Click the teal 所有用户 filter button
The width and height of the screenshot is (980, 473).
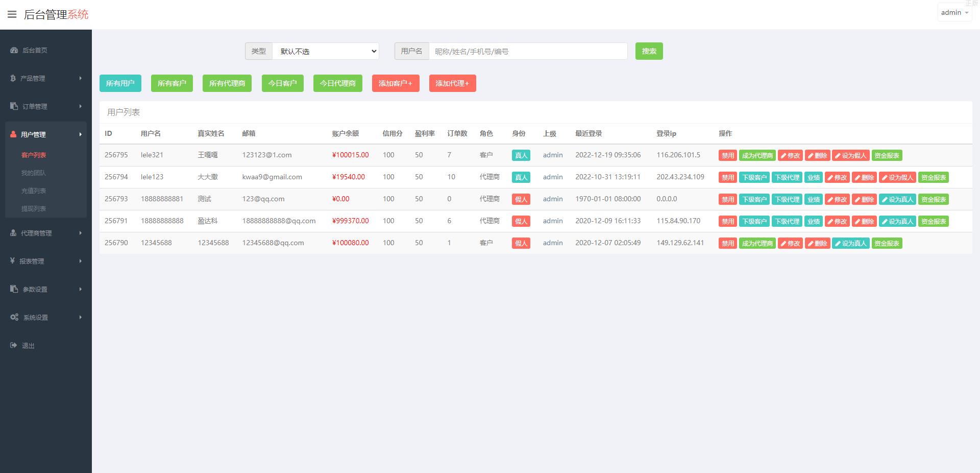click(x=120, y=83)
